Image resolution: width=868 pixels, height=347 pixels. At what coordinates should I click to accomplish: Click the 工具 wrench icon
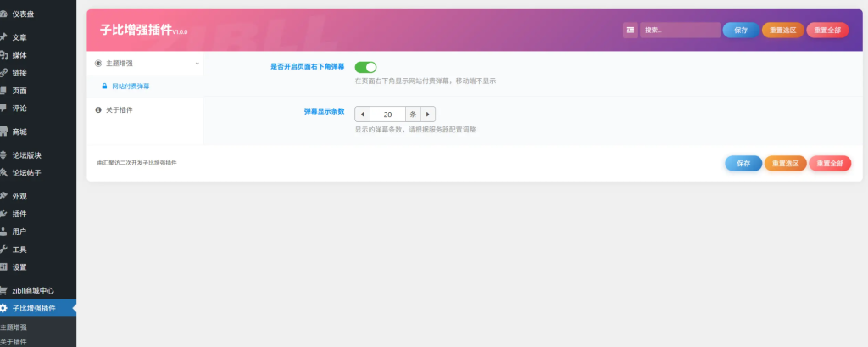(x=4, y=249)
